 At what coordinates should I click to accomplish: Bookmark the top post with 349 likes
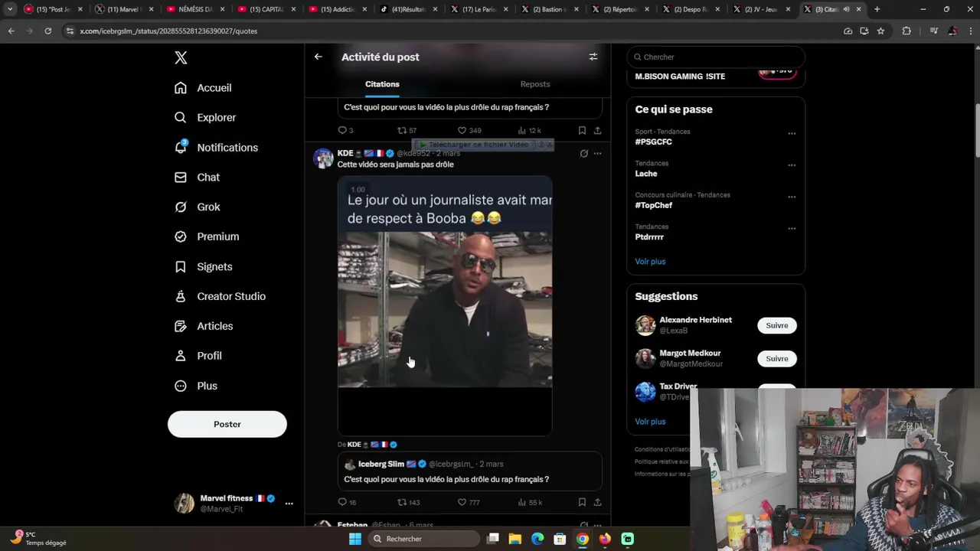(582, 130)
